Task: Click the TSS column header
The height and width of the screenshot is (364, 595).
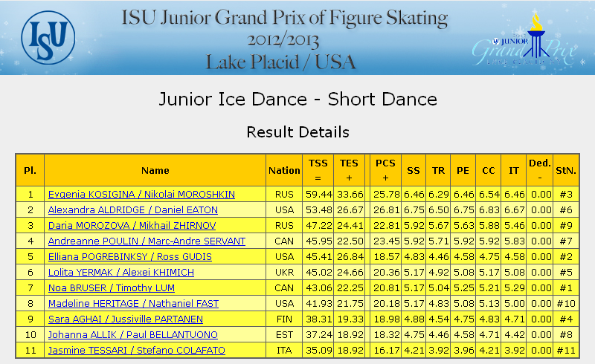Action: pyautogui.click(x=318, y=170)
